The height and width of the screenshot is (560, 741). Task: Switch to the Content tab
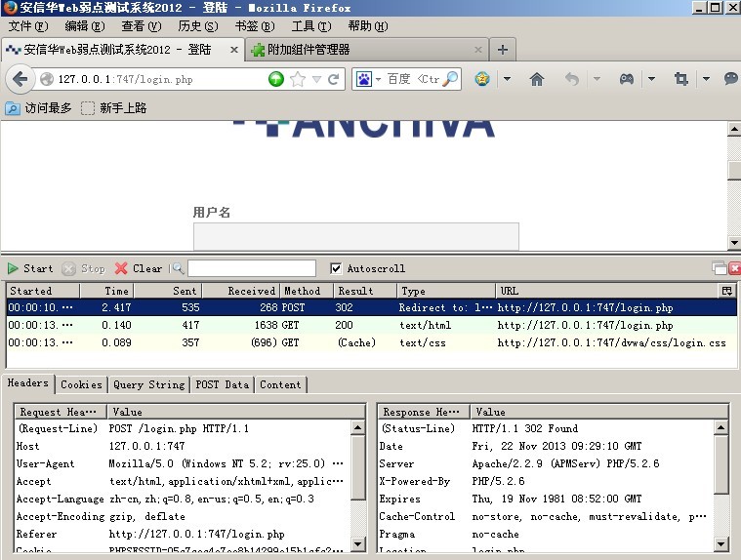point(280,384)
